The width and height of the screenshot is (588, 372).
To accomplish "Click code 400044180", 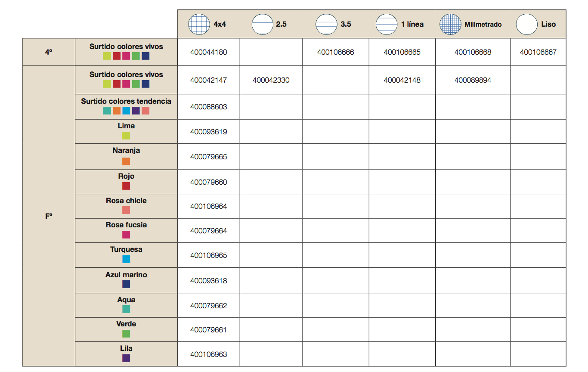I will [208, 52].
